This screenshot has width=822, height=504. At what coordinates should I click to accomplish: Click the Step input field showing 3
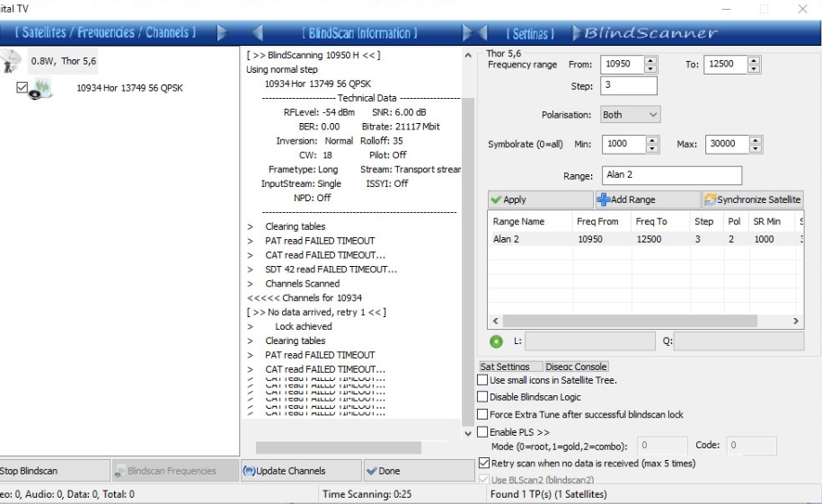(629, 85)
